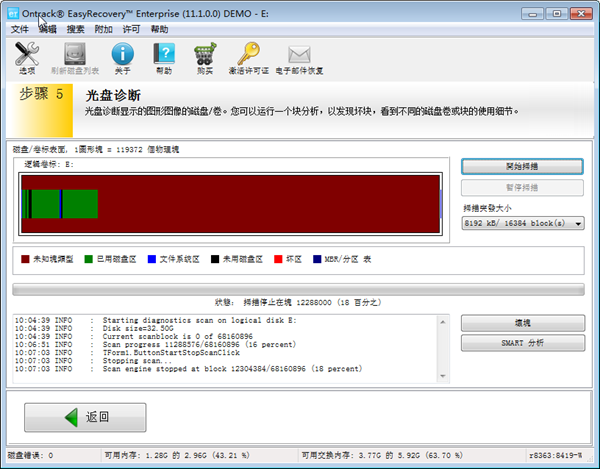600x469 pixels.
Task: Open the 搜索 menu
Action: pos(75,29)
